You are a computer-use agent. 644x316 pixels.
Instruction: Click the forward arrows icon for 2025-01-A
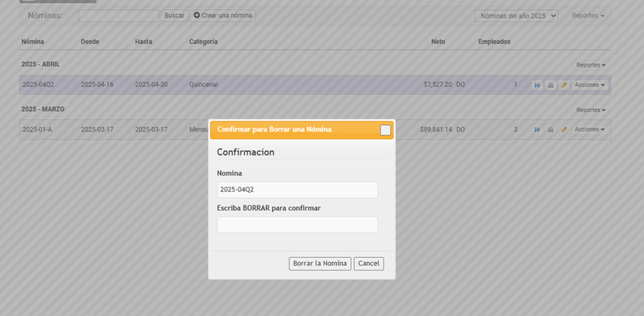pos(537,129)
